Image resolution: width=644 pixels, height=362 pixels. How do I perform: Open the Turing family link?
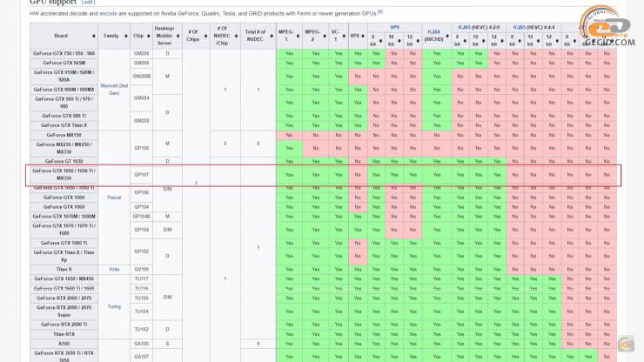[114, 306]
